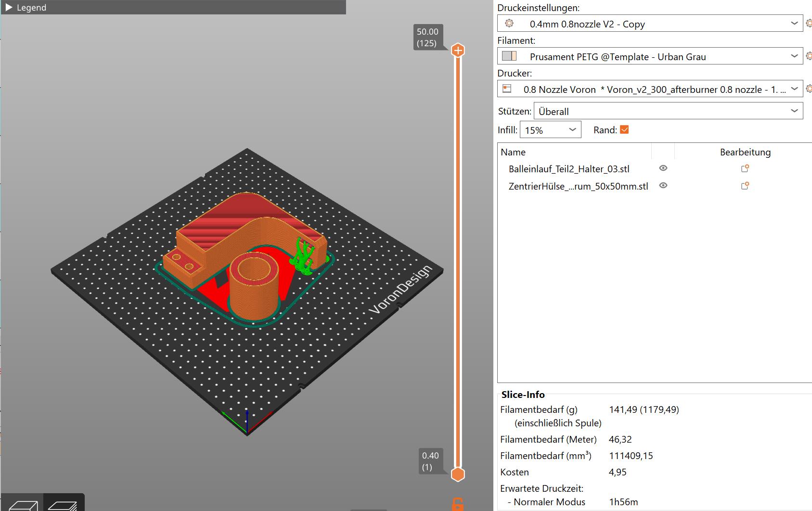Open the Stützen dropdown showing Überall
The image size is (812, 511).
pos(668,111)
